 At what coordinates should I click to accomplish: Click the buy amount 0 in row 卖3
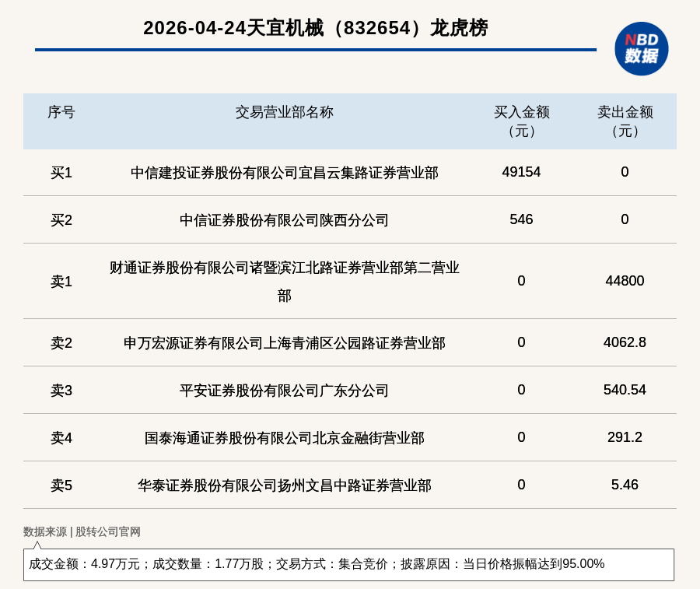pos(521,390)
